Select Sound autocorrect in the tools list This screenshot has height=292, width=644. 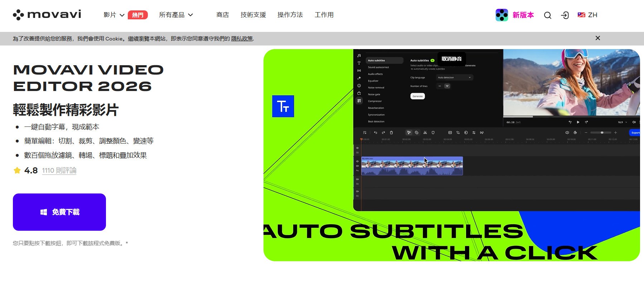click(378, 67)
